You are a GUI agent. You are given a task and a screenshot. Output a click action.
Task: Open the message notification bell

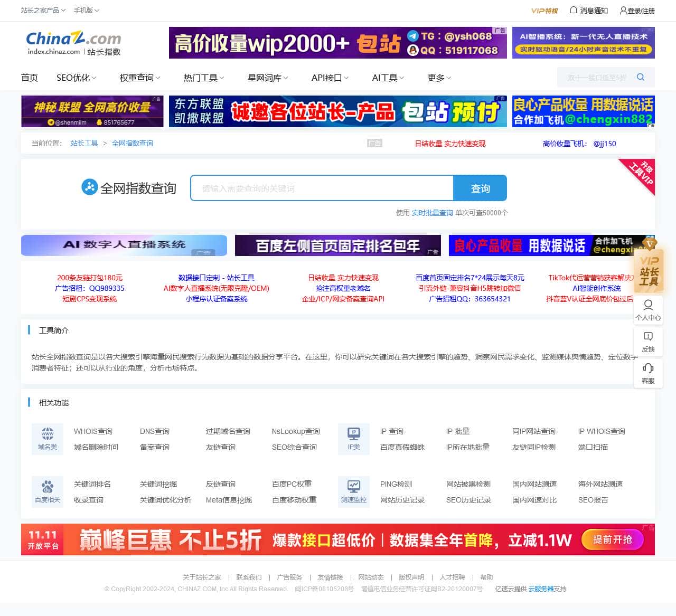pyautogui.click(x=574, y=10)
